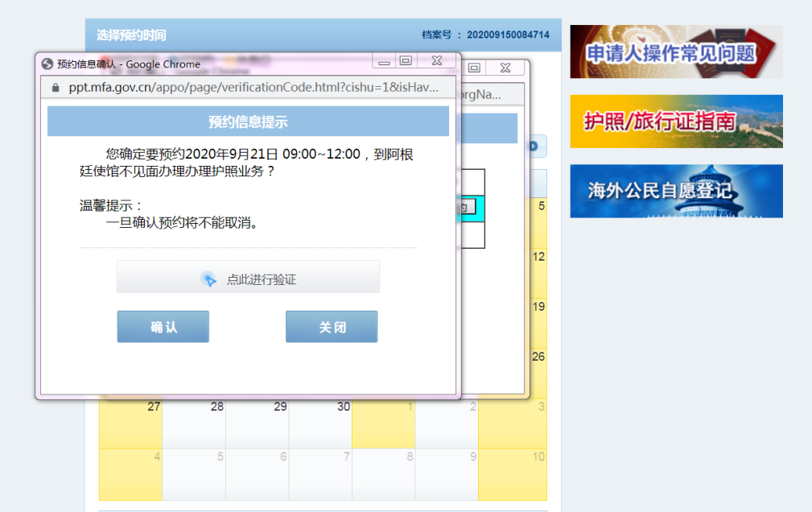Start the 点此进行验证 verification
Screen dimensions: 812x512
(248, 277)
